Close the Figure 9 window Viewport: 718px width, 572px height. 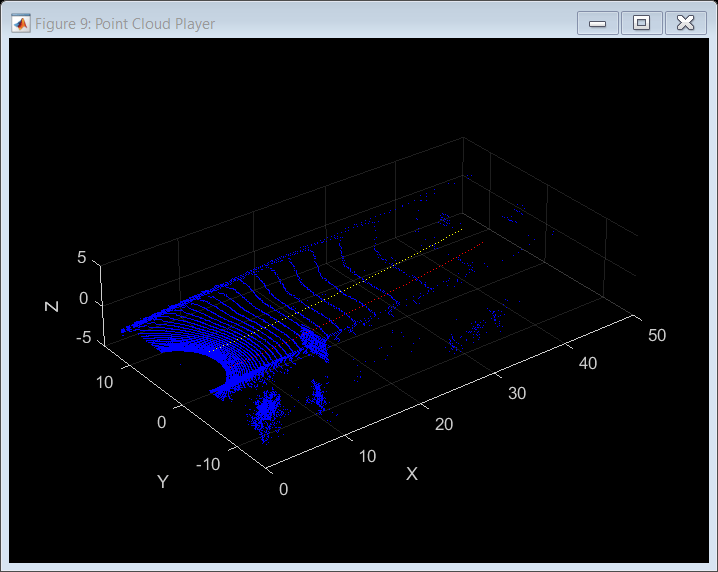pos(686,23)
